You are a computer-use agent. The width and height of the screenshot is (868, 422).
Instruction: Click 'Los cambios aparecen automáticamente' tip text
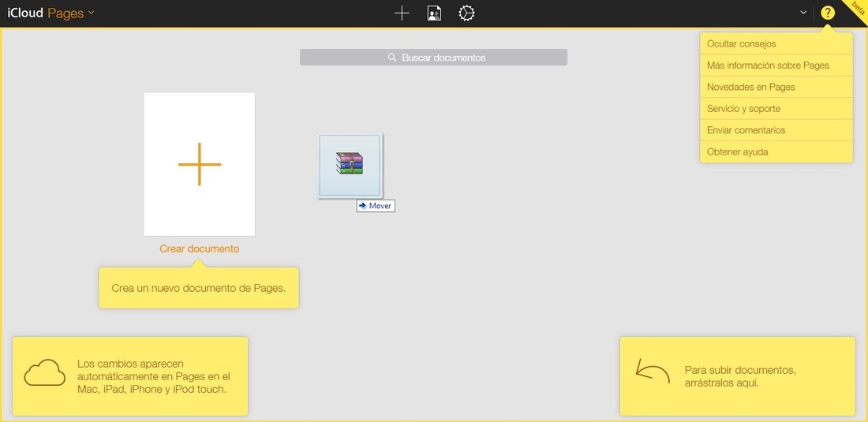(153, 376)
